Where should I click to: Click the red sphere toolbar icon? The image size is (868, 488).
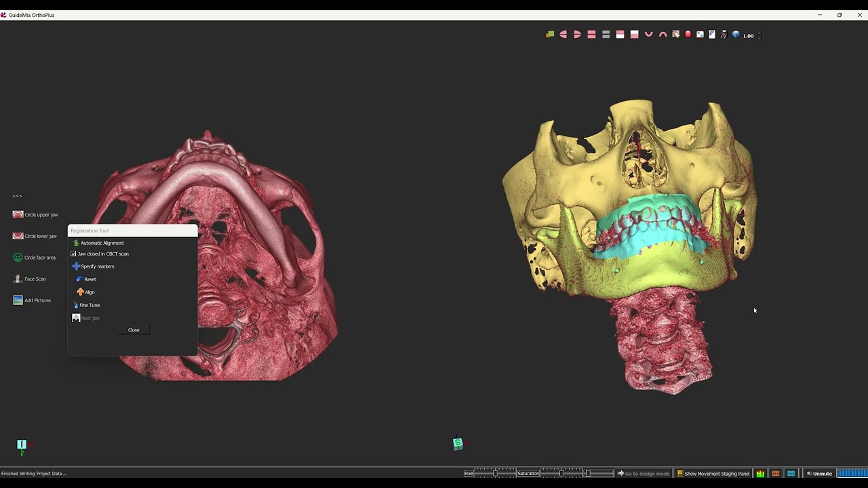click(x=688, y=35)
